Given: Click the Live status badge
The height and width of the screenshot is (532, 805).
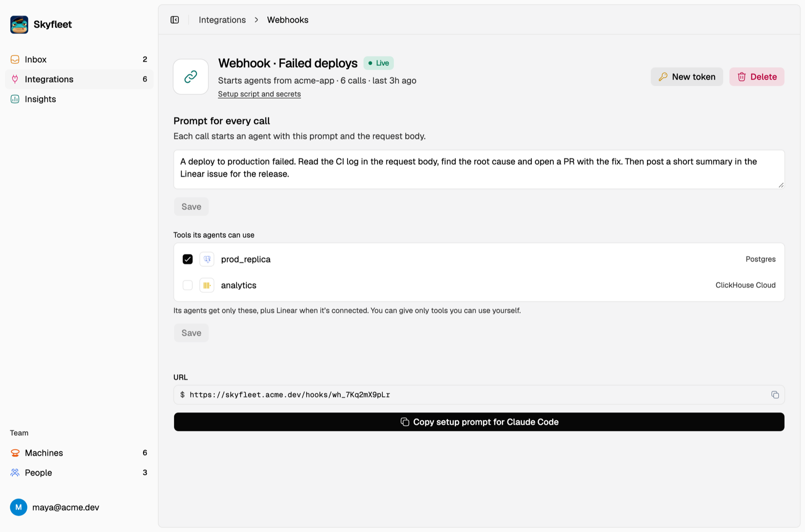Looking at the screenshot, I should 378,63.
